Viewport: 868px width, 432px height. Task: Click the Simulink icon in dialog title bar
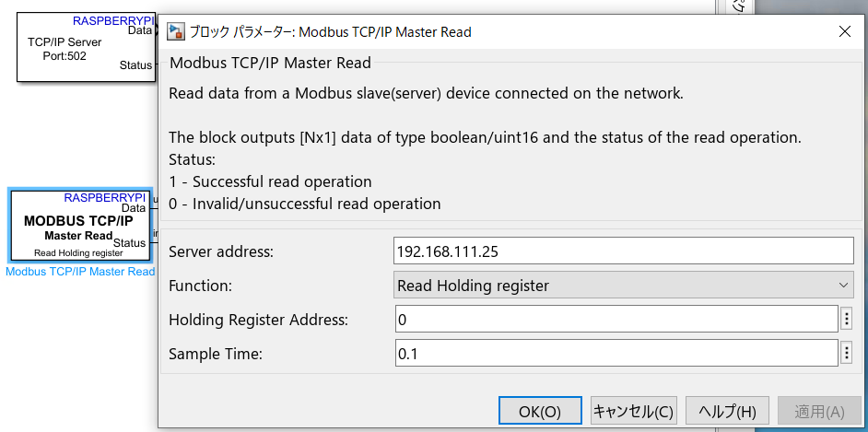[175, 32]
